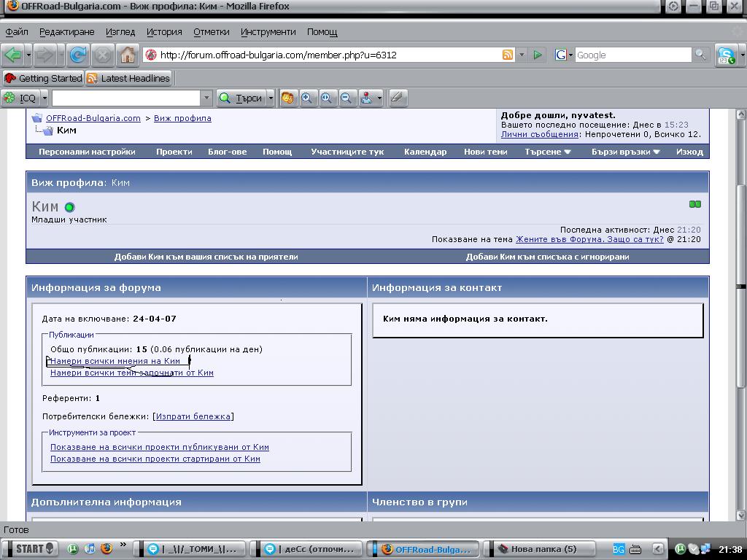Expand the Бързи връзки forum menu
Viewport: 747px width, 560px height.
625,152
